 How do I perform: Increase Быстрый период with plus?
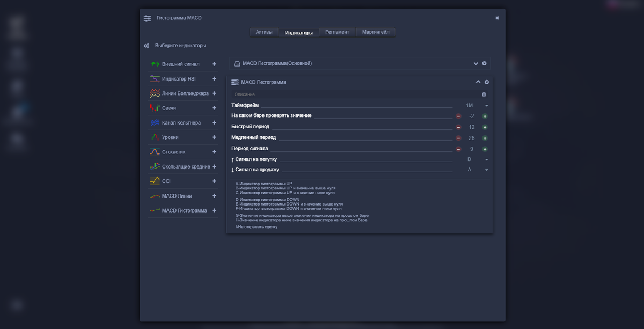(485, 127)
